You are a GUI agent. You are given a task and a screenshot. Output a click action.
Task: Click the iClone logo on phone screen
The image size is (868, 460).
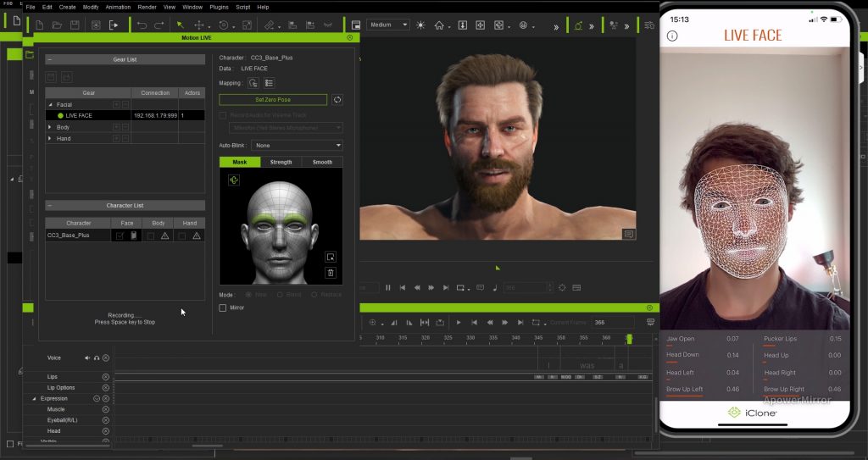click(x=754, y=413)
